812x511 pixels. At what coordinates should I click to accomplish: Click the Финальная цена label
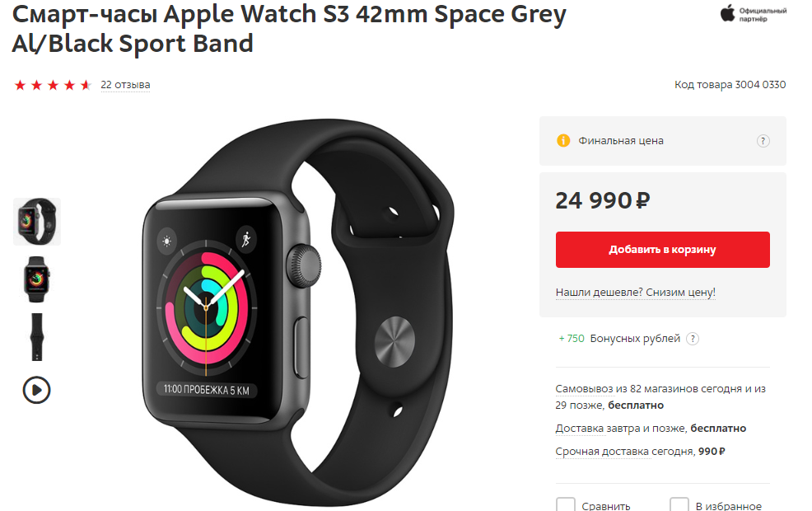coord(620,140)
